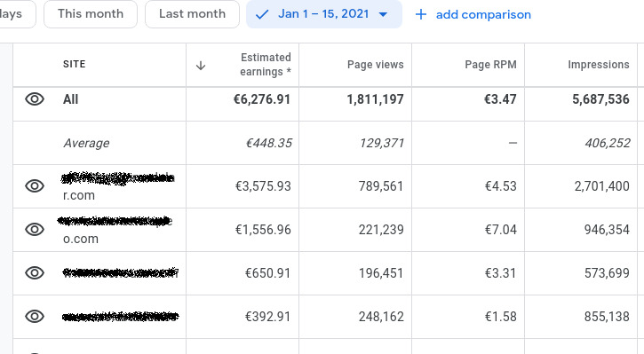Sort by Estimated earnings column header
Image resolution: width=644 pixels, height=354 pixels.
coord(266,65)
